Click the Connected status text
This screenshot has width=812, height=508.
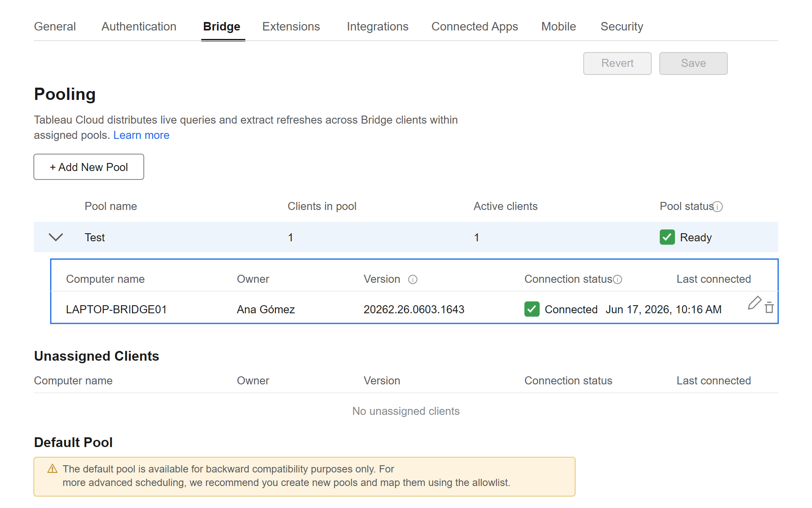571,309
